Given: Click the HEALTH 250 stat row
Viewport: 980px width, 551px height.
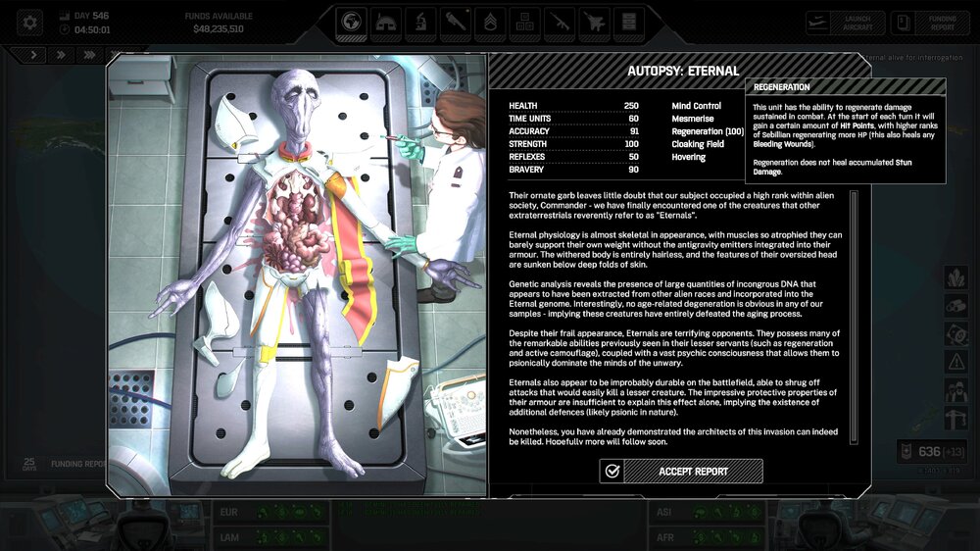Looking at the screenshot, I should [573, 106].
